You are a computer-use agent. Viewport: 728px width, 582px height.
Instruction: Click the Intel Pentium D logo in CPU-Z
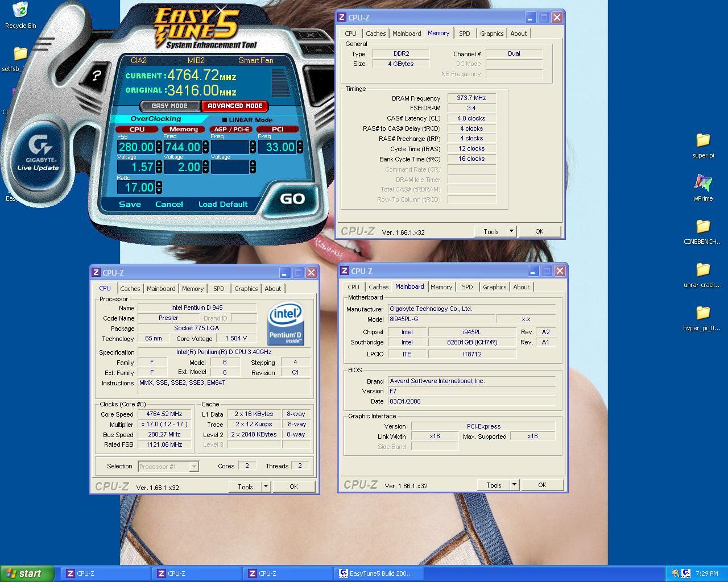click(x=286, y=324)
